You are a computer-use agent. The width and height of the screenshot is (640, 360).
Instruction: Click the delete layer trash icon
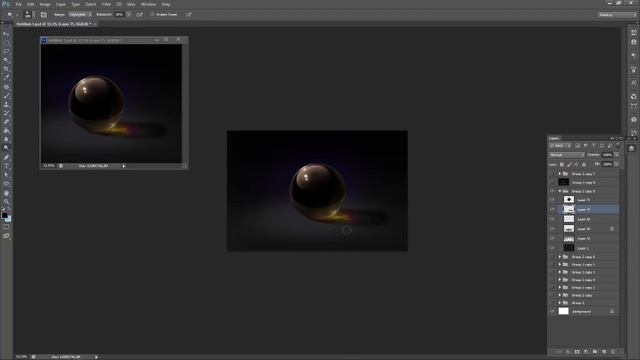[613, 351]
